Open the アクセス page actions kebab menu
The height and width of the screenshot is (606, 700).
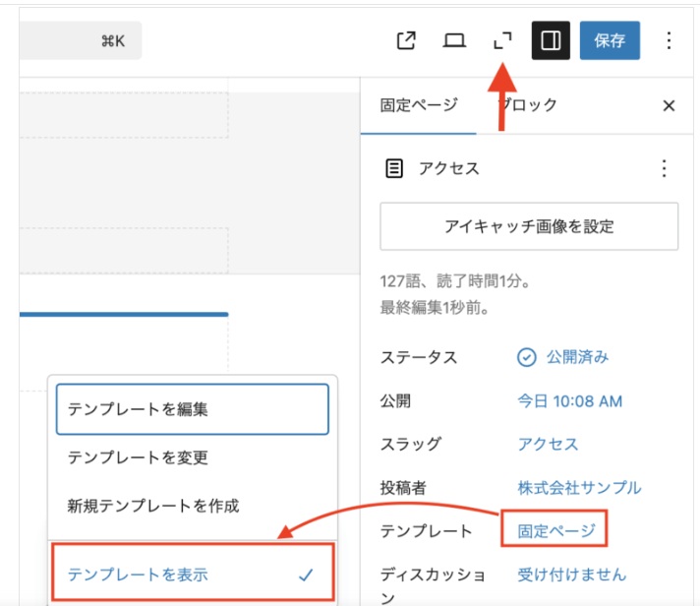point(665,168)
